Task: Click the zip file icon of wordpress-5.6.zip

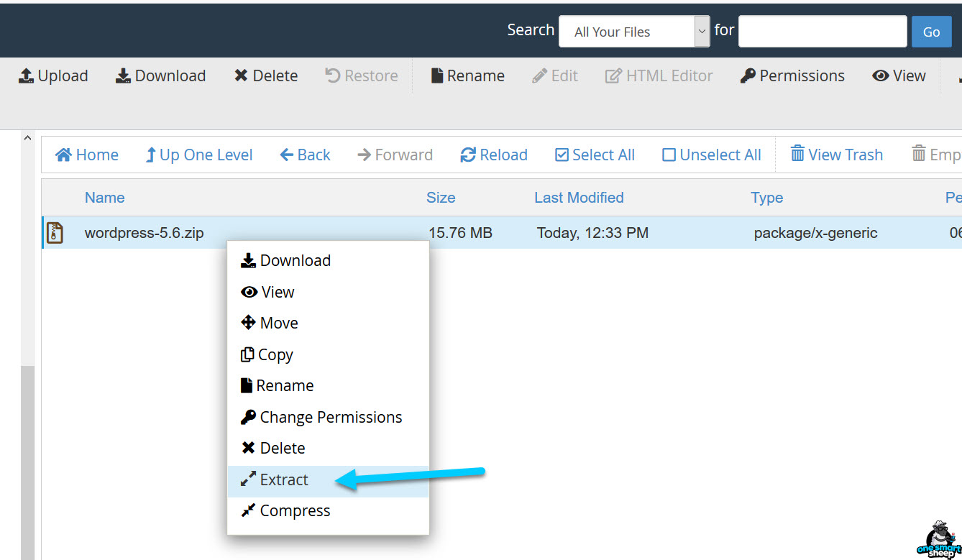Action: coord(55,233)
